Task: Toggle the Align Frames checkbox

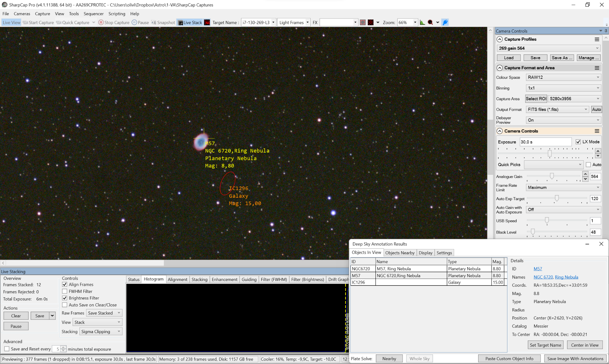Action: pyautogui.click(x=65, y=284)
